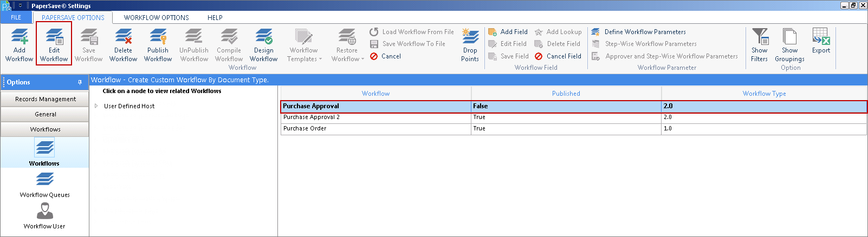The width and height of the screenshot is (868, 237).
Task: Select the User Defined Host tree item
Action: 129,106
